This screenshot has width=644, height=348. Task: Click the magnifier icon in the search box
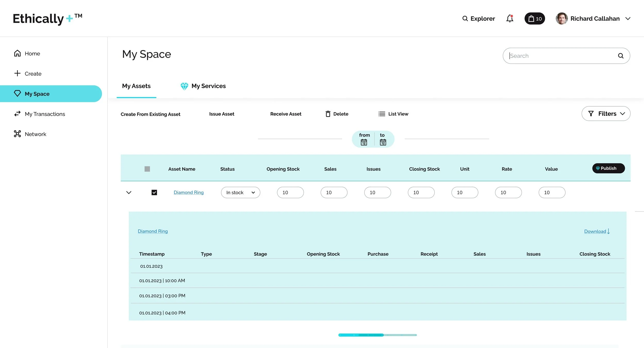621,56
